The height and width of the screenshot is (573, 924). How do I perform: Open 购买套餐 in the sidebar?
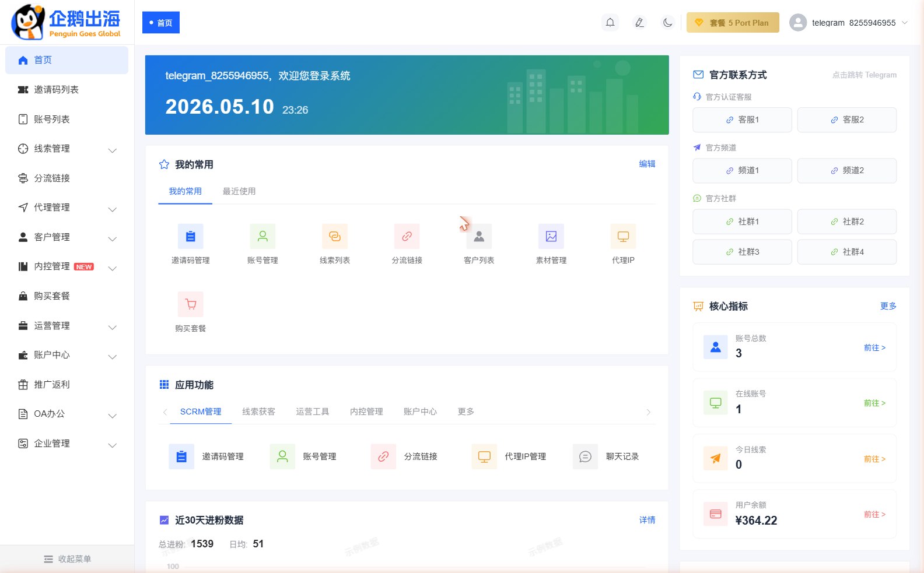(66, 296)
